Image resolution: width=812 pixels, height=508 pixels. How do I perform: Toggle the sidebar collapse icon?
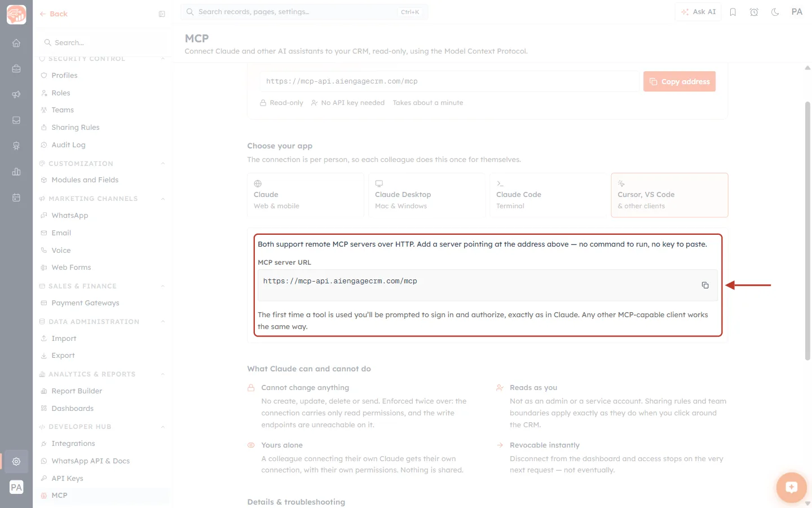(x=162, y=14)
